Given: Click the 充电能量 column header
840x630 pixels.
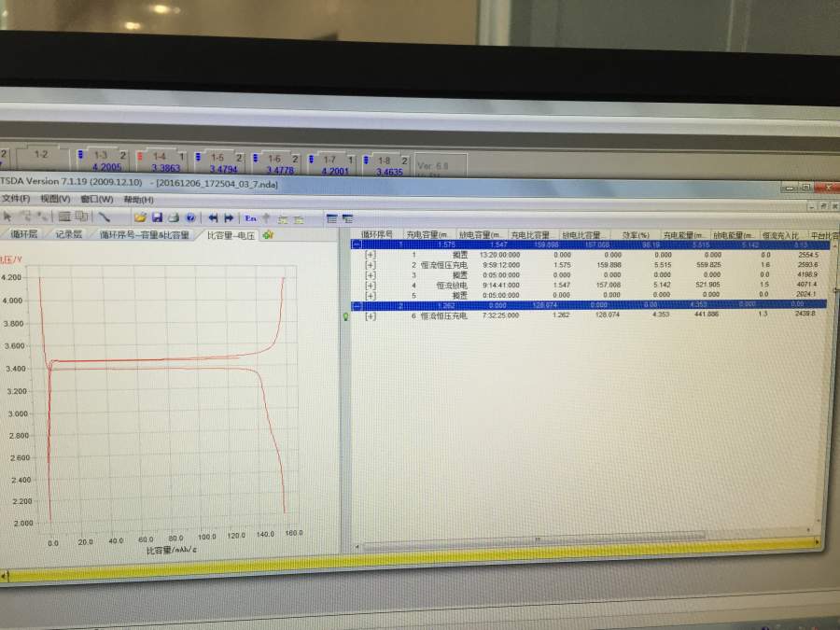Looking at the screenshot, I should coord(683,235).
